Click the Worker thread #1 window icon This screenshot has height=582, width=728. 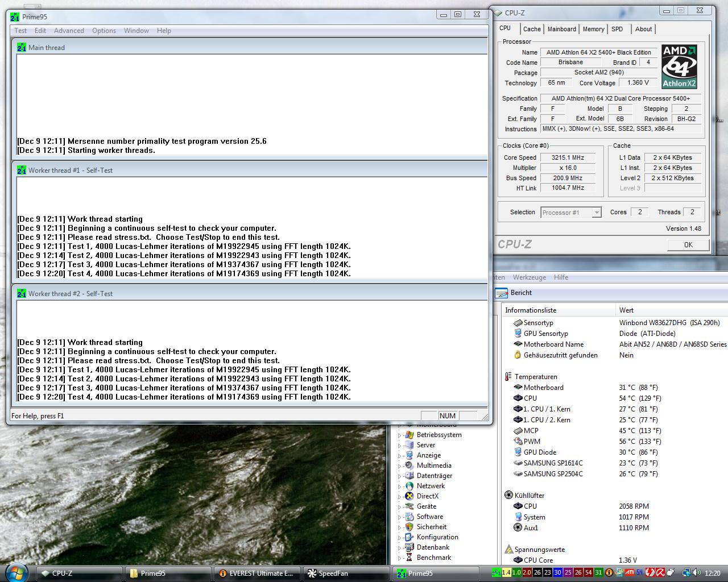tap(22, 171)
